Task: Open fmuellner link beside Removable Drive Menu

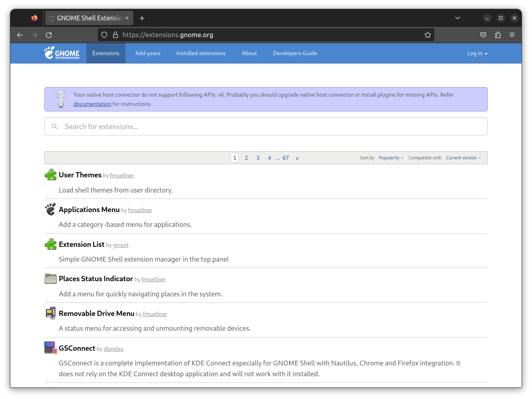Action: pyautogui.click(x=155, y=314)
